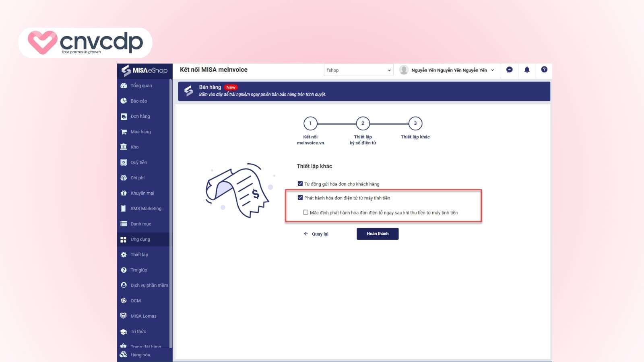This screenshot has width=644, height=362.
Task: Enable Mặc định phát hành hóa đơn checkbox
Action: [306, 212]
